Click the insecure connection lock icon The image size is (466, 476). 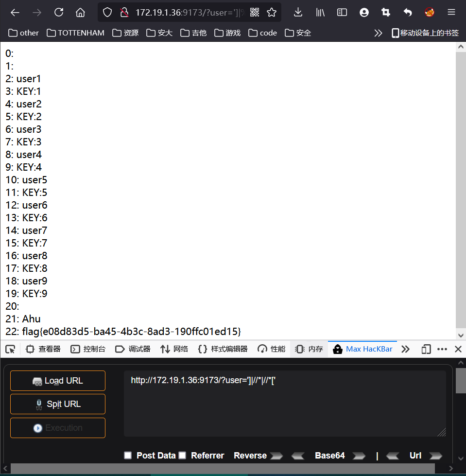point(124,13)
